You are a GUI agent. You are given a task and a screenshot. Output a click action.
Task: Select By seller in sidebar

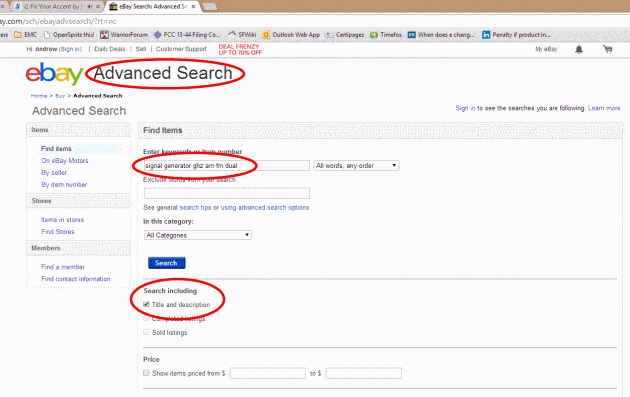coord(54,173)
